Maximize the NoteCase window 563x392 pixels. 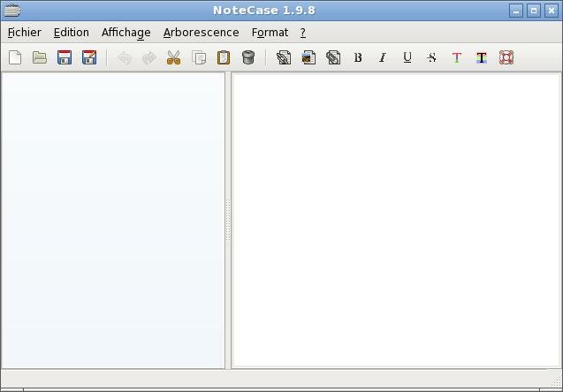(x=534, y=11)
